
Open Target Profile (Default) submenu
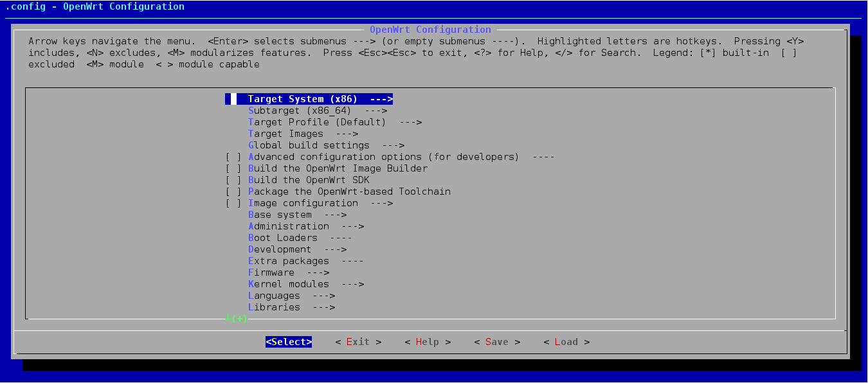click(x=335, y=122)
